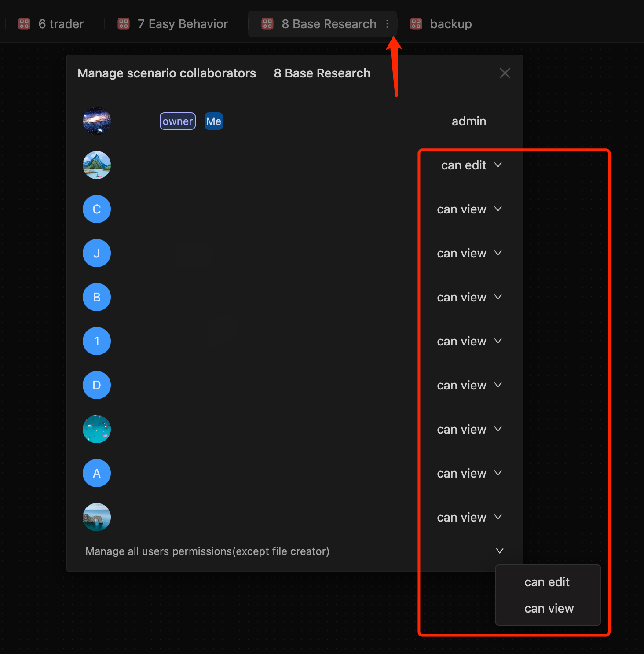Click the blue 'B' user avatar
The image size is (644, 654).
(97, 297)
